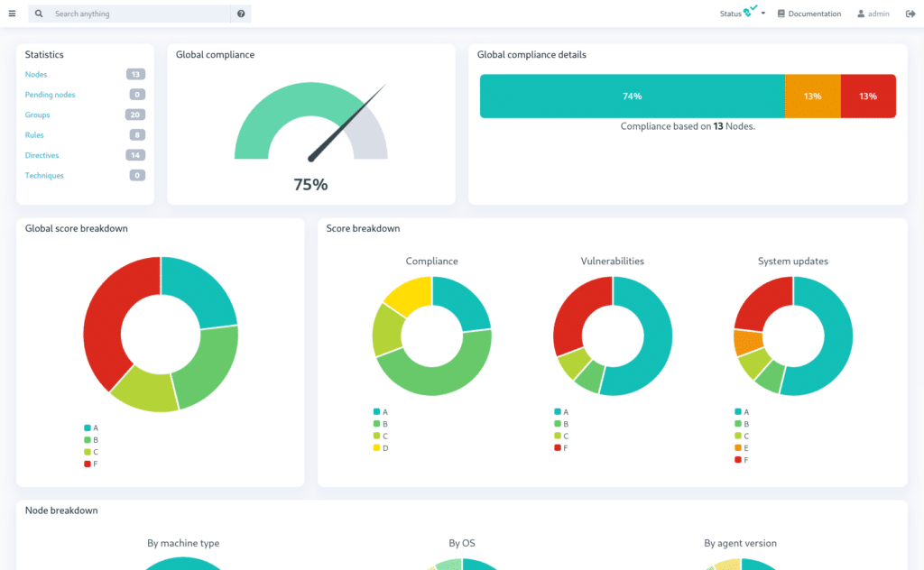This screenshot has width=924, height=570.
Task: Open the Pending nodes link
Action: click(x=51, y=94)
